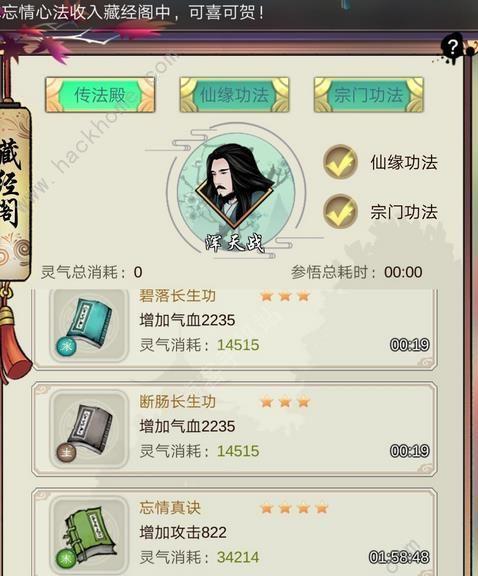Tap the wood element badge on green book
This screenshot has height=576, width=478.
tap(66, 559)
